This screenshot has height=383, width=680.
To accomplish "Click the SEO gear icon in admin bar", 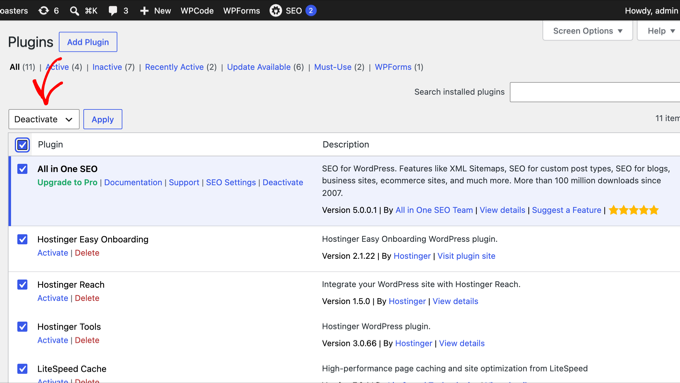I will 275,10.
